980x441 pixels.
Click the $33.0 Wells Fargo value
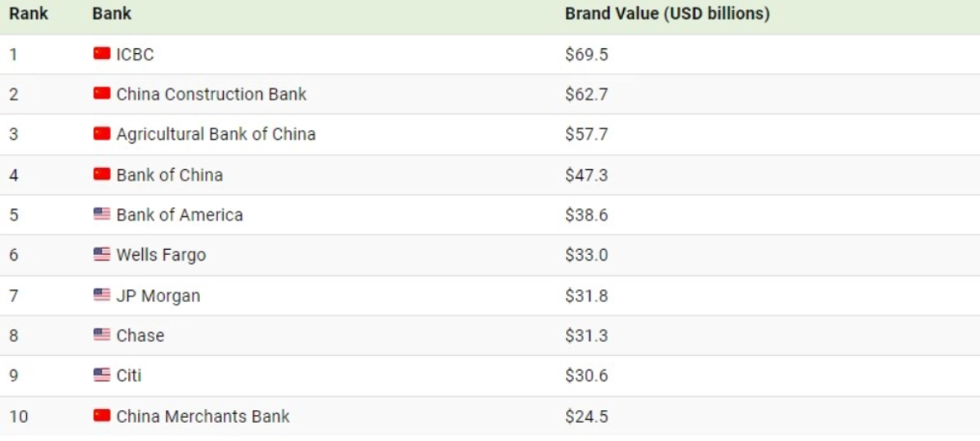coord(586,255)
